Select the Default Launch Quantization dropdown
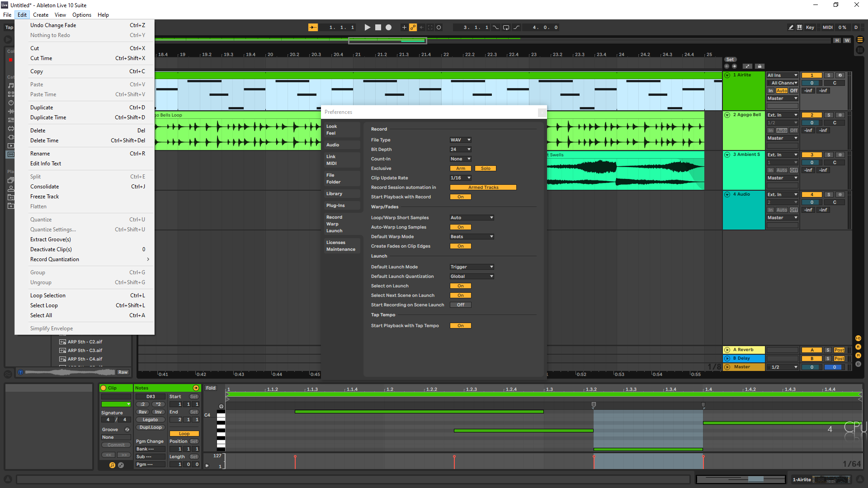Screen dimensions: 868x488 tap(472, 276)
